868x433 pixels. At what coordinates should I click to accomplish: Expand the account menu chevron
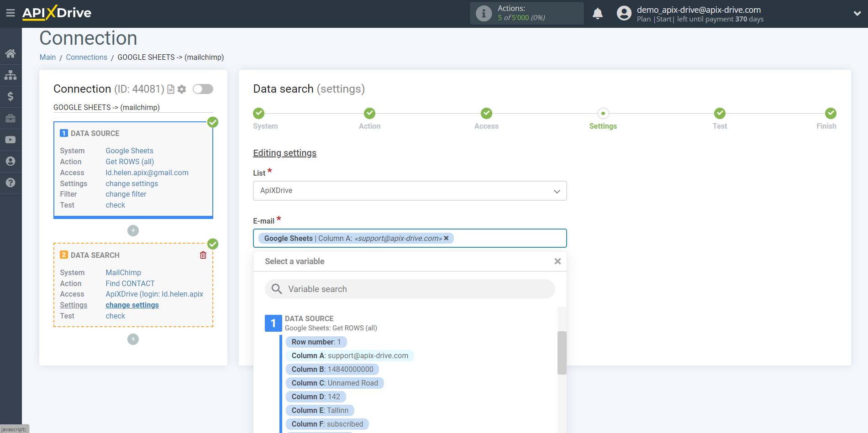[x=857, y=13]
